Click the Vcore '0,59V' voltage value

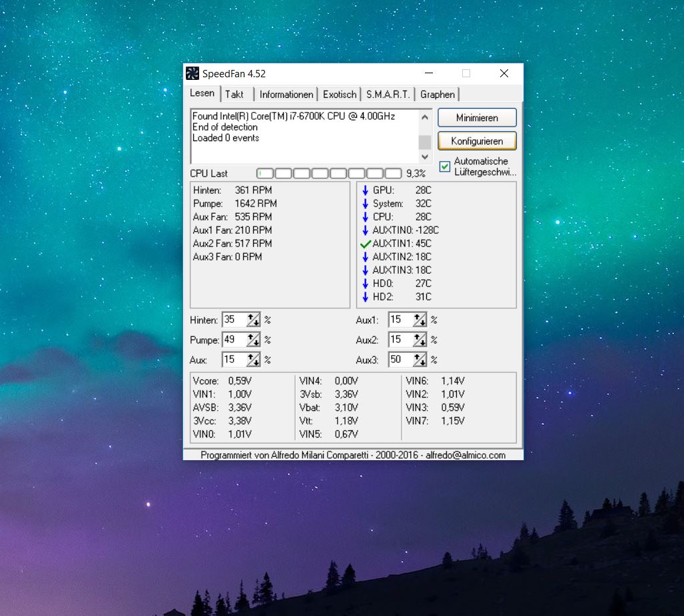[240, 381]
